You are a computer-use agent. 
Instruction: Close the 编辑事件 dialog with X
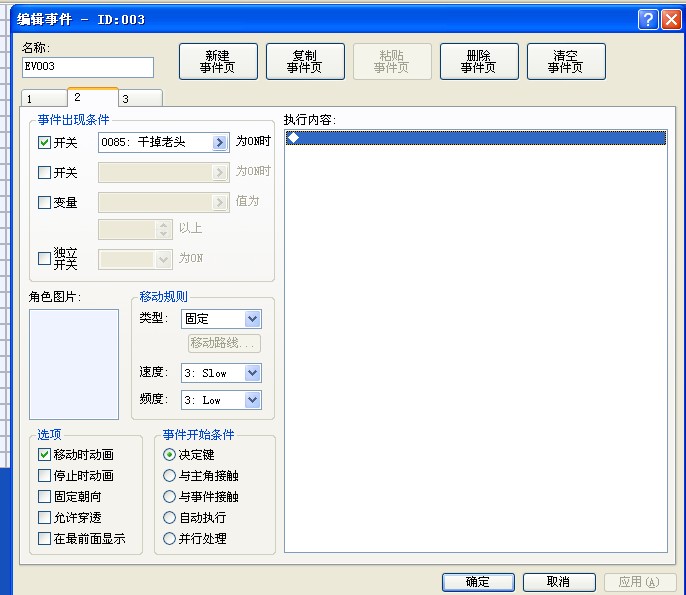point(671,20)
